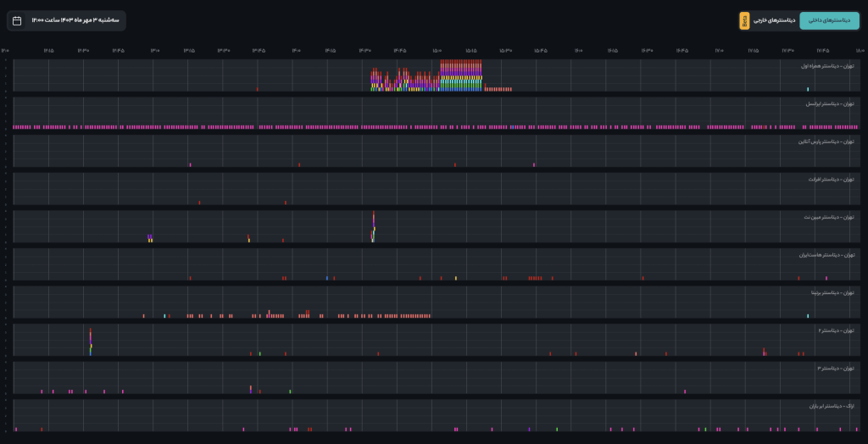Click the yellow marker in هاست‌ایران row
The height and width of the screenshot is (444, 868).
click(x=455, y=278)
